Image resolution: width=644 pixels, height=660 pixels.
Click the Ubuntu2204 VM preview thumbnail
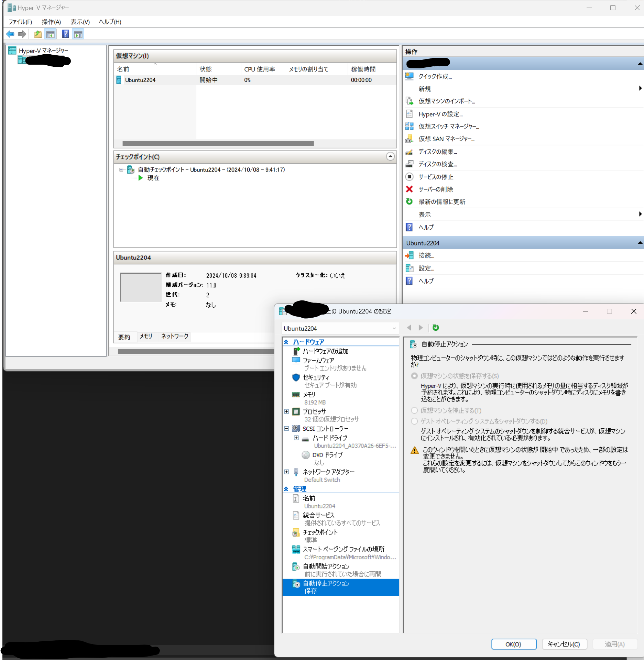pos(141,287)
